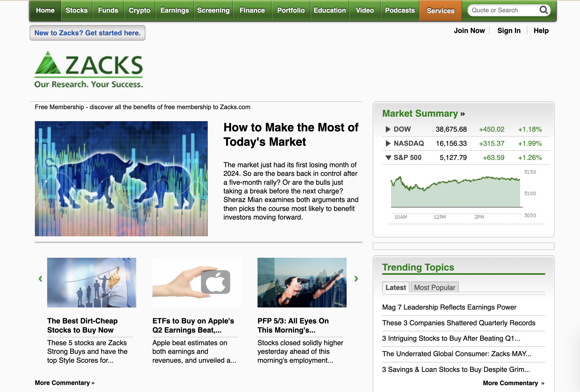
Task: Click 'Stocks closed solidly higher' summary
Action: (300, 351)
